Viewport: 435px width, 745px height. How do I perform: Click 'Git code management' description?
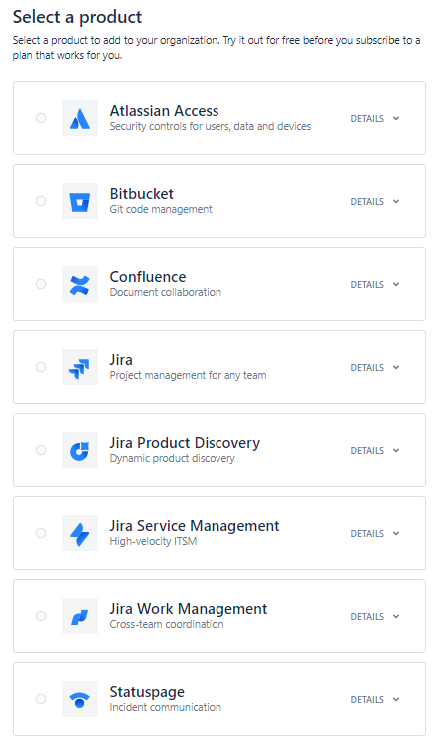(x=161, y=210)
